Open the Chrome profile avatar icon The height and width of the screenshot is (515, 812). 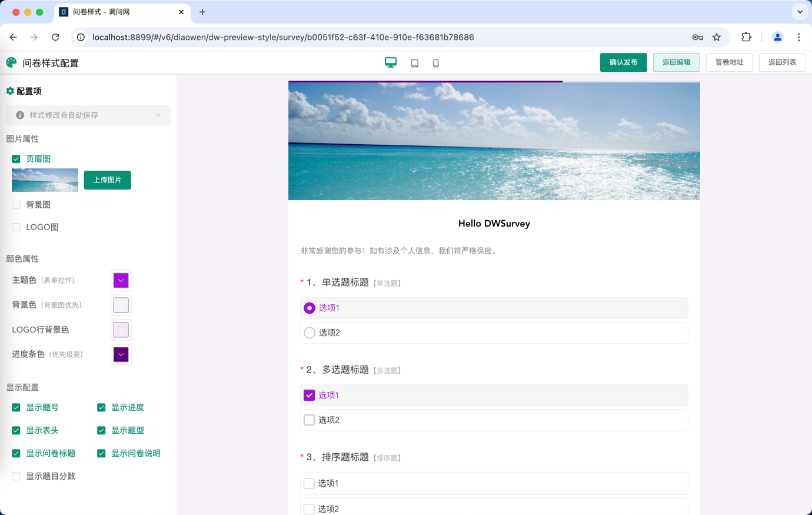pyautogui.click(x=777, y=37)
